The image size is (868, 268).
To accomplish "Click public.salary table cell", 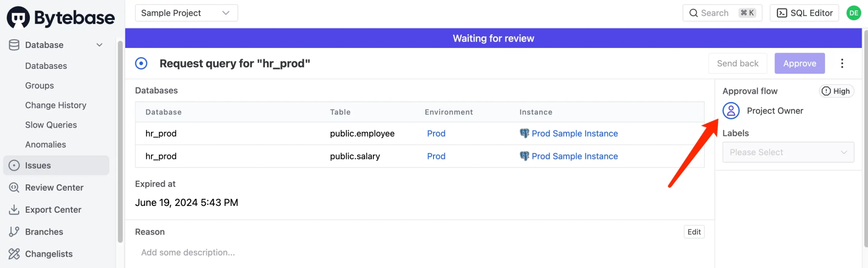I will [x=355, y=156].
